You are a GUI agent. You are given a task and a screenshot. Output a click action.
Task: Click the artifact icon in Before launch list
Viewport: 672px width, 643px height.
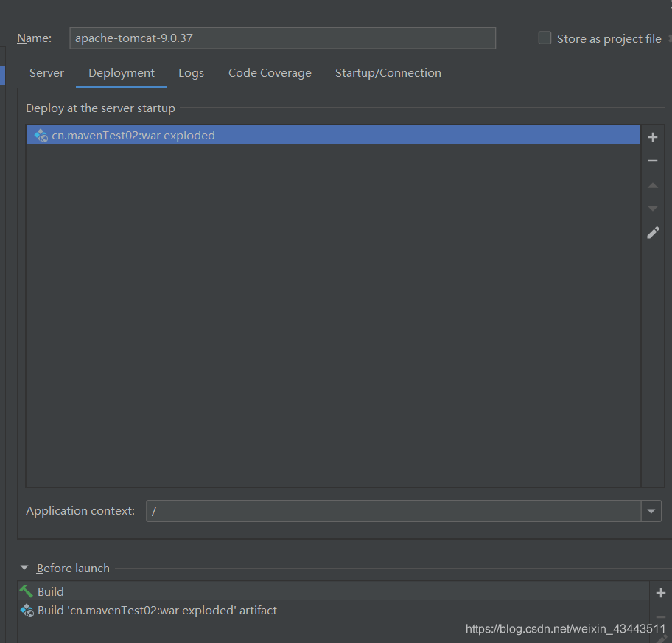point(27,611)
